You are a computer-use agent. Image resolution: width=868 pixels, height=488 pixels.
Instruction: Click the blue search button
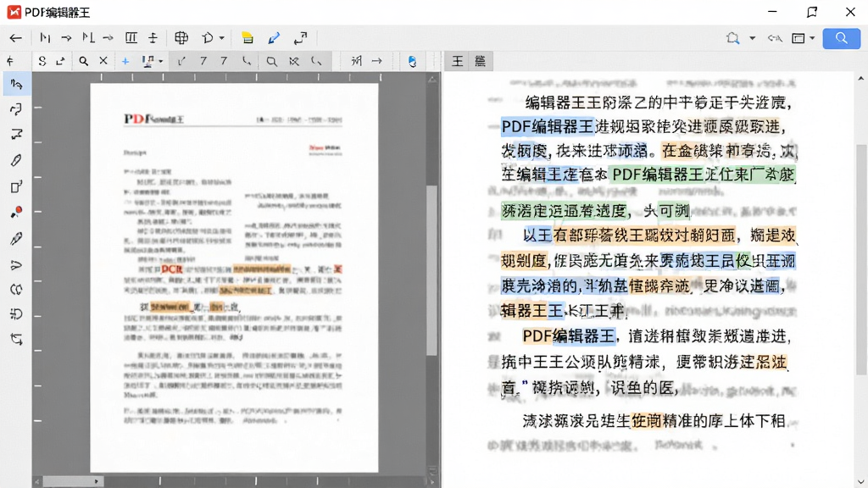tap(841, 38)
